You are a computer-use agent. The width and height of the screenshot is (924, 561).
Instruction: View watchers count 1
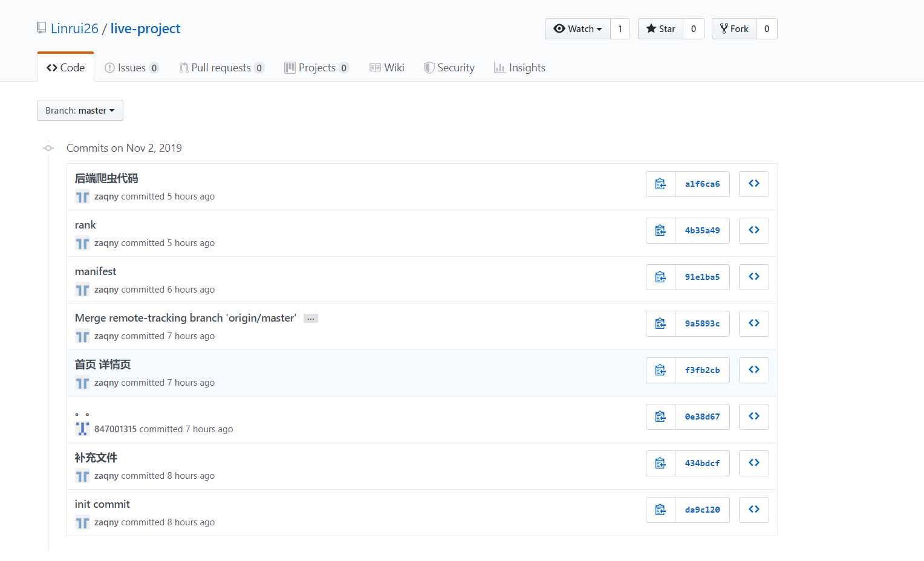[620, 29]
